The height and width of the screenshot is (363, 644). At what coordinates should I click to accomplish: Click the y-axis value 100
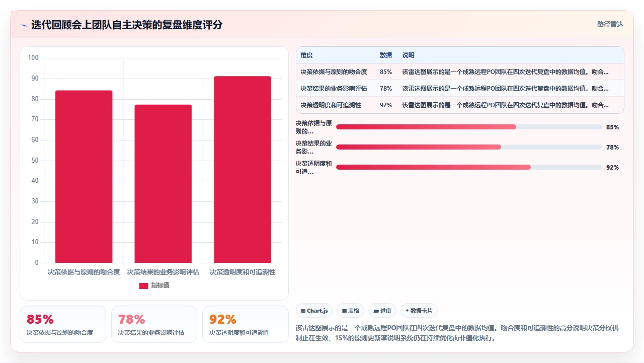[x=33, y=58]
